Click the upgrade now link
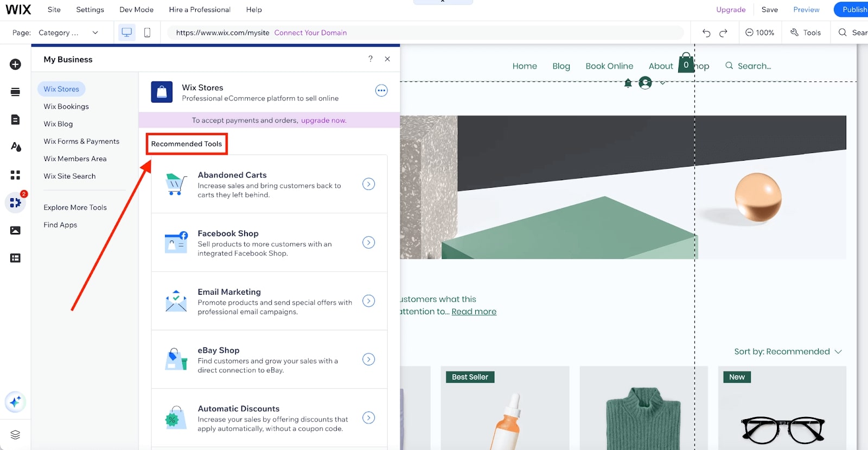This screenshot has width=868, height=450. pyautogui.click(x=323, y=121)
